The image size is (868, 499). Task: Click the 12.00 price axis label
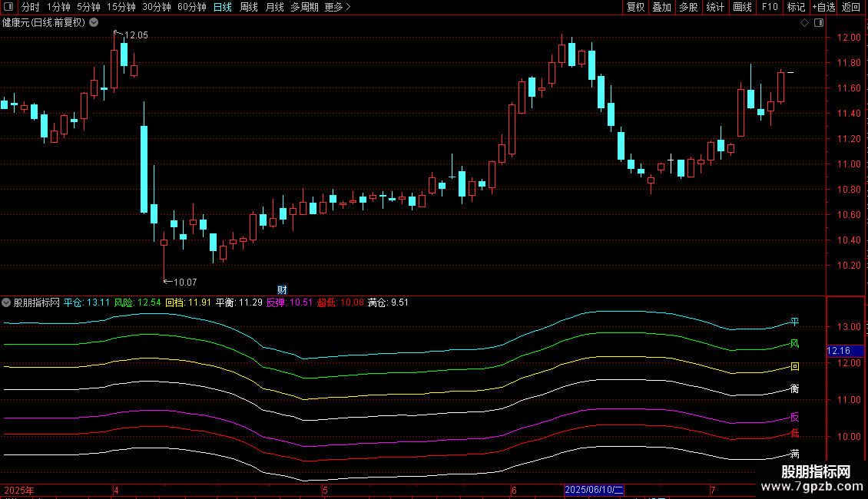coord(849,38)
